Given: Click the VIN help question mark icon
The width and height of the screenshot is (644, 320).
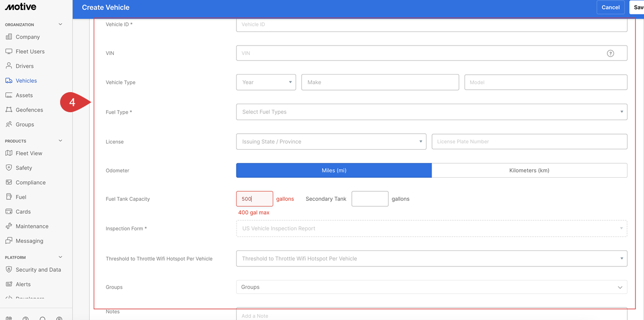Looking at the screenshot, I should coord(610,53).
